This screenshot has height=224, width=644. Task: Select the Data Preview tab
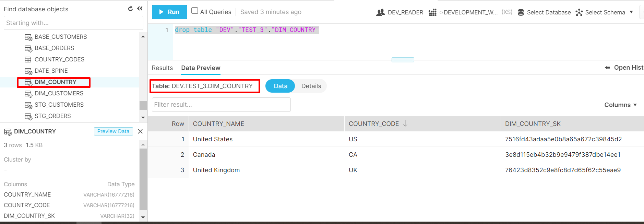coord(201,68)
